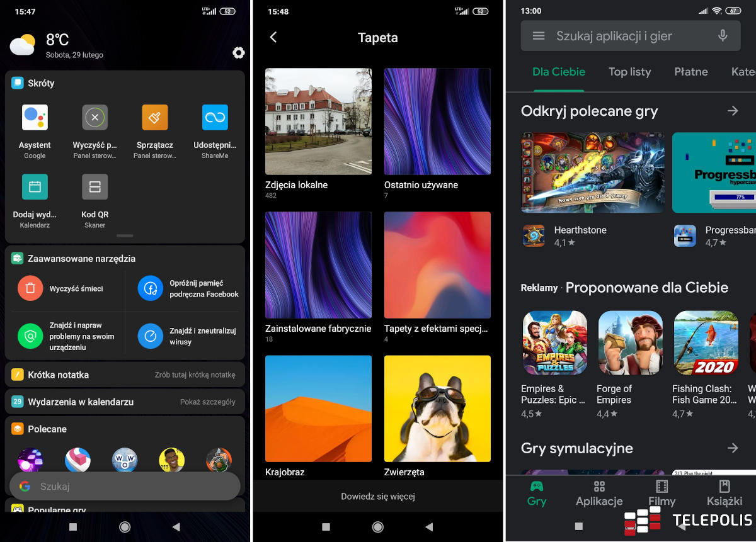Tap the Google Szukaj search field

coord(126,487)
